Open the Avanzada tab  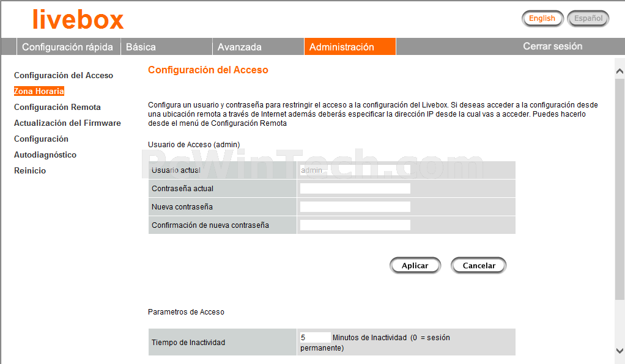click(x=258, y=46)
